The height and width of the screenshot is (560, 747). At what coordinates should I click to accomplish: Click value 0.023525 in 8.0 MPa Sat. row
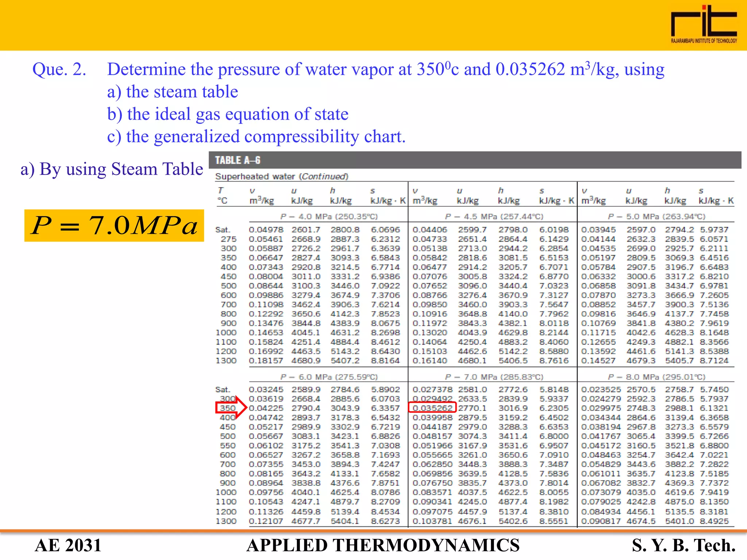pyautogui.click(x=601, y=390)
